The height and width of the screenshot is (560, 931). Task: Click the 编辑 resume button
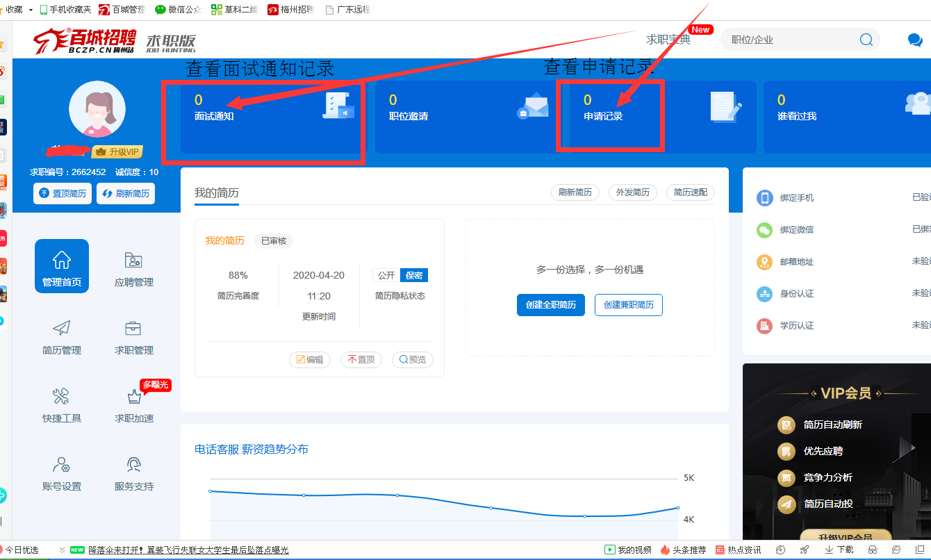pyautogui.click(x=310, y=360)
